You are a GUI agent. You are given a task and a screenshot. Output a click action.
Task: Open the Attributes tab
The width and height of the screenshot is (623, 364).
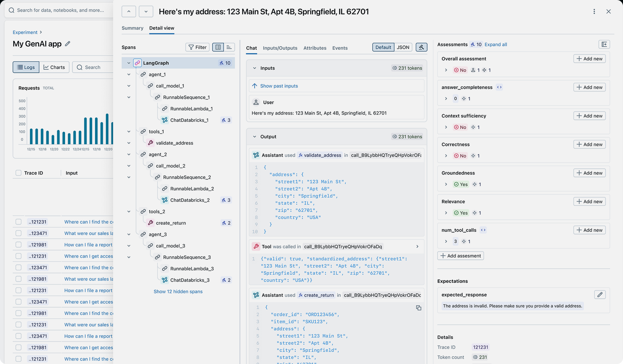click(315, 48)
